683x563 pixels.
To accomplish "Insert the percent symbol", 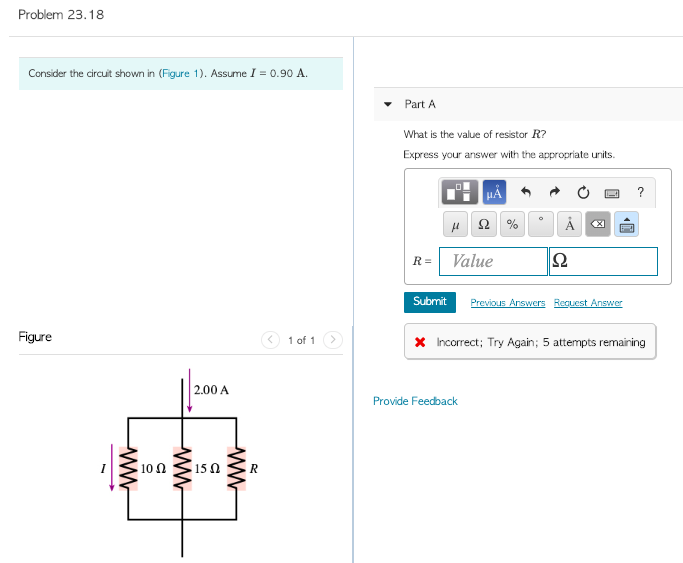I will (512, 224).
